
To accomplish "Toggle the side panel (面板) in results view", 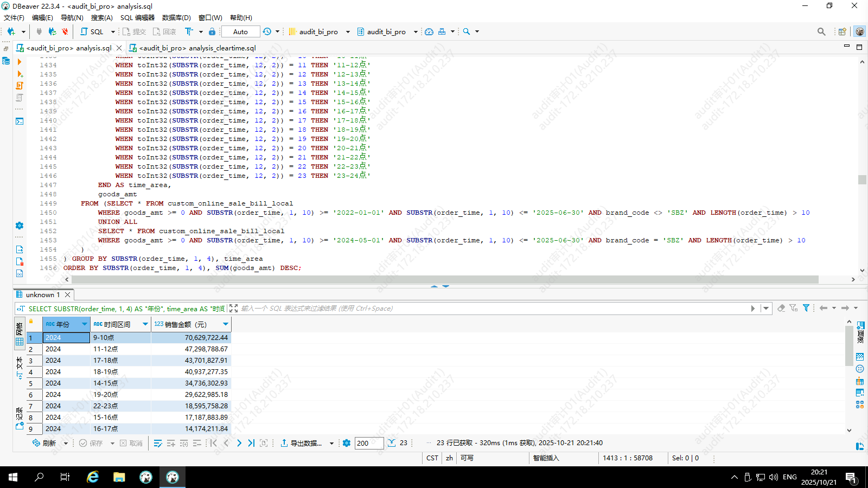I will (x=860, y=331).
